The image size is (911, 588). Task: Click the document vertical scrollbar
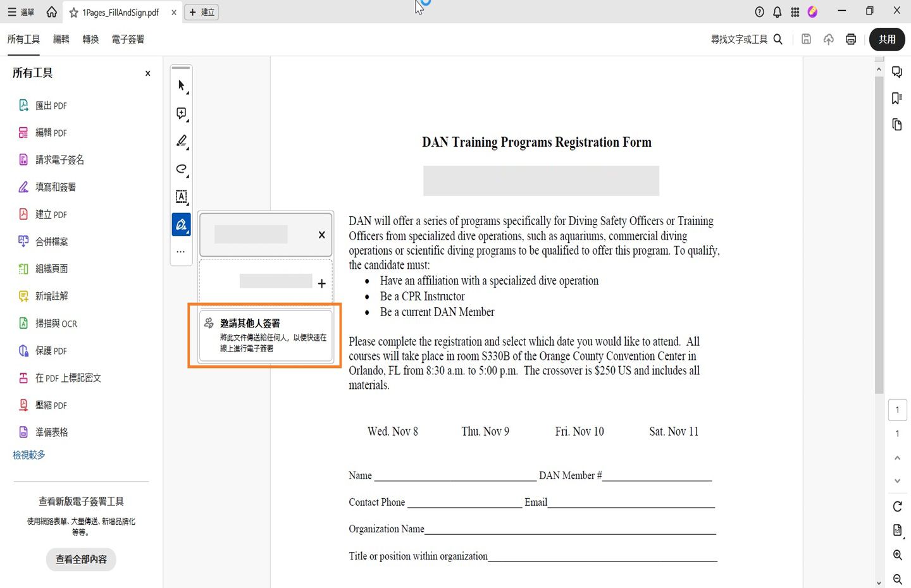(879, 234)
